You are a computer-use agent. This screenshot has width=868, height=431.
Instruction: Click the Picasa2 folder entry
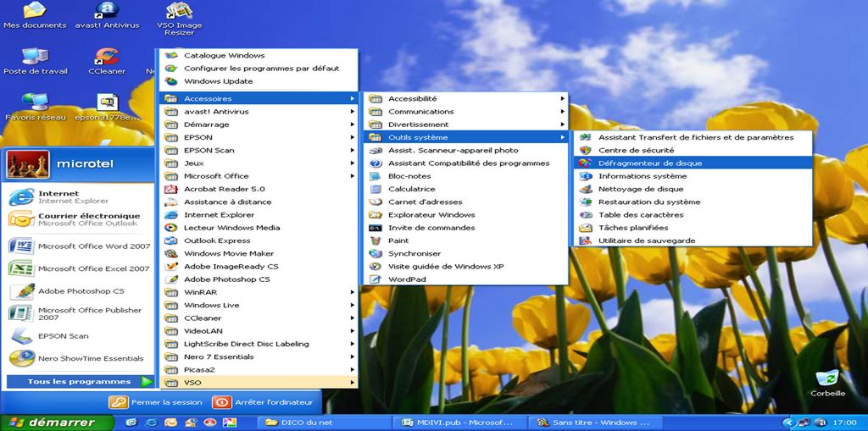(x=259, y=369)
